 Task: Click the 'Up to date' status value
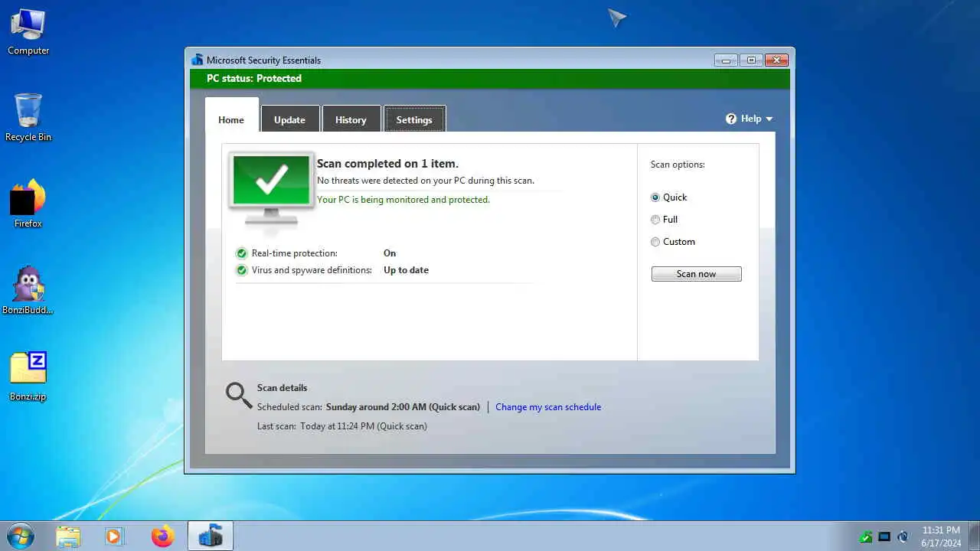pyautogui.click(x=406, y=270)
